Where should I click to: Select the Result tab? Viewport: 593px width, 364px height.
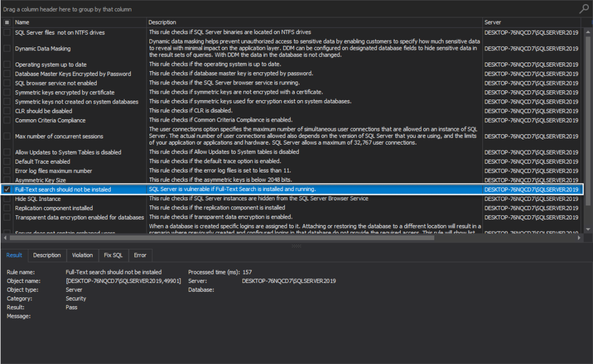tap(14, 255)
